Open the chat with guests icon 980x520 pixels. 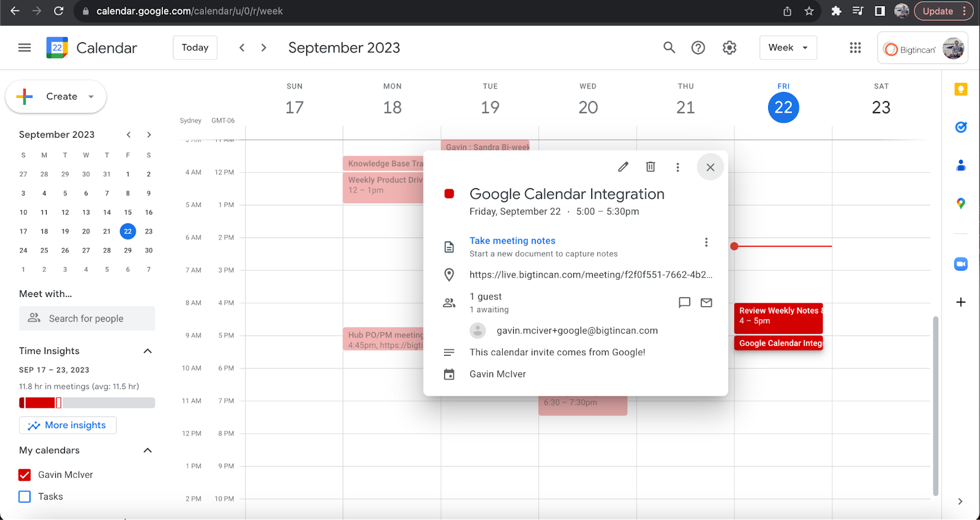point(684,303)
